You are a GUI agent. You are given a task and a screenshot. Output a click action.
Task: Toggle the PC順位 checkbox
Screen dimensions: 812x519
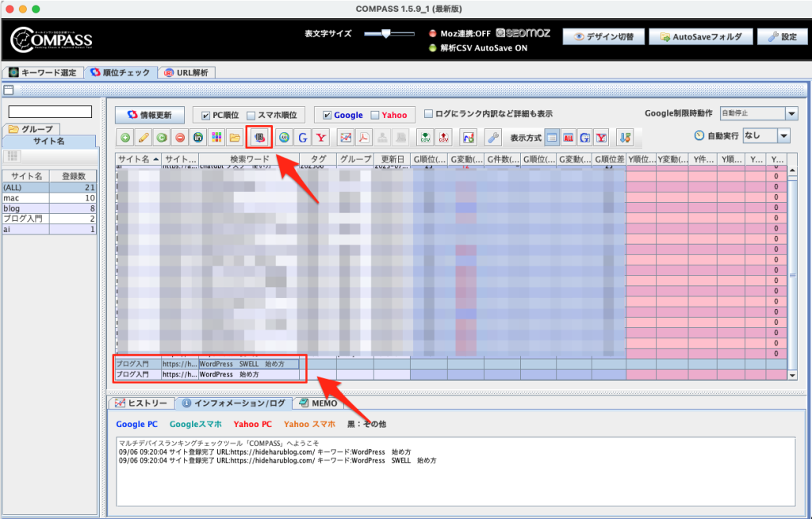point(206,115)
